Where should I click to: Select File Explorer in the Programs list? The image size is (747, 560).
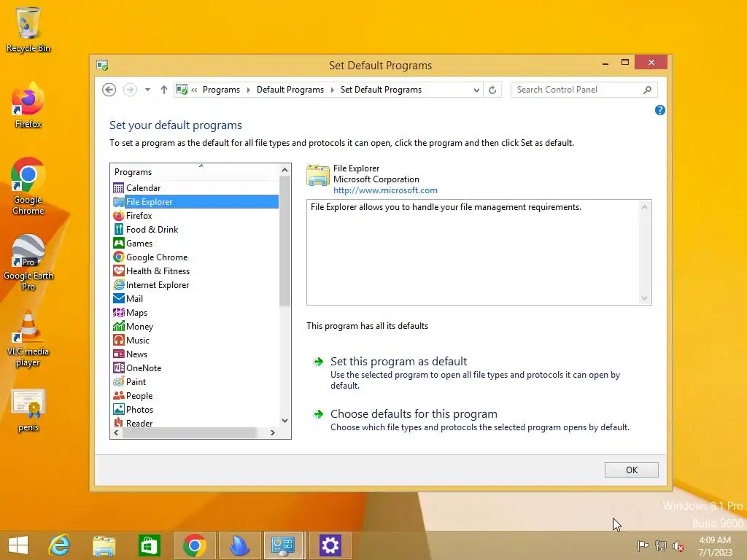[196, 201]
